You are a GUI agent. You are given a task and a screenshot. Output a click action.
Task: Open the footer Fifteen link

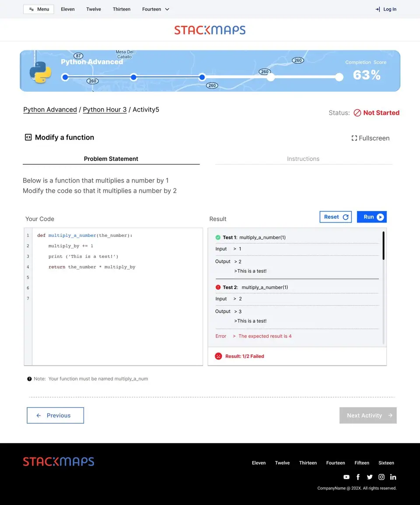click(362, 463)
